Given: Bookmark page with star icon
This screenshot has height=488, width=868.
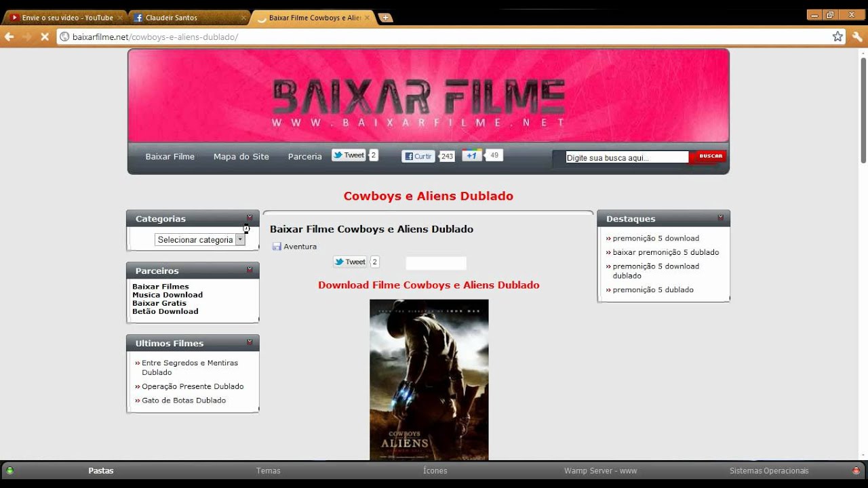Looking at the screenshot, I should pos(837,37).
